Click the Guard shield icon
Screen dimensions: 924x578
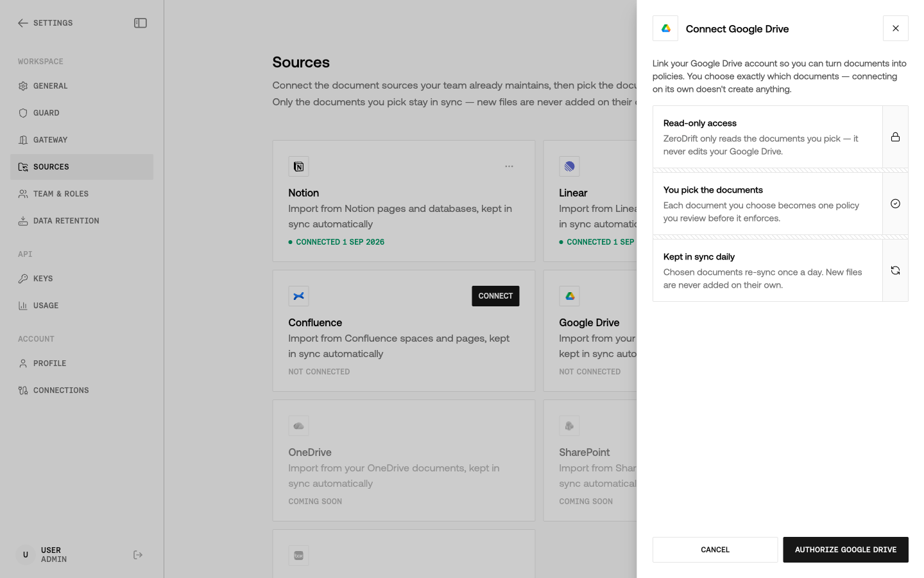[23, 113]
